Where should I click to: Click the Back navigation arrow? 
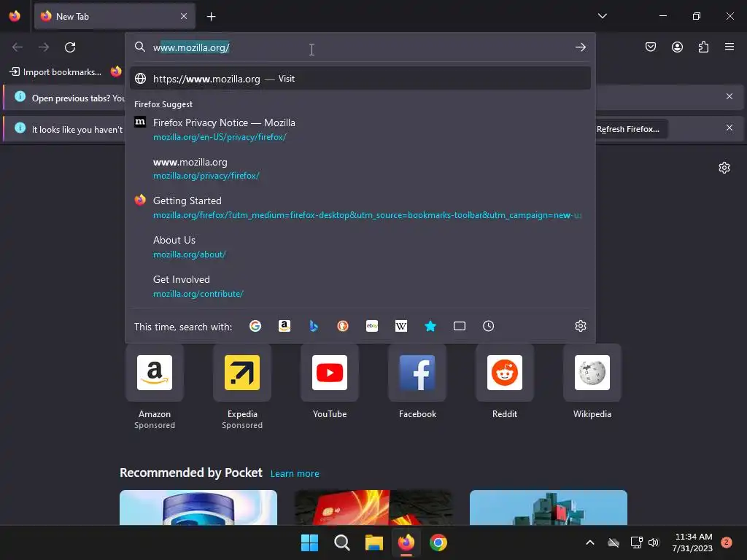pos(18,47)
